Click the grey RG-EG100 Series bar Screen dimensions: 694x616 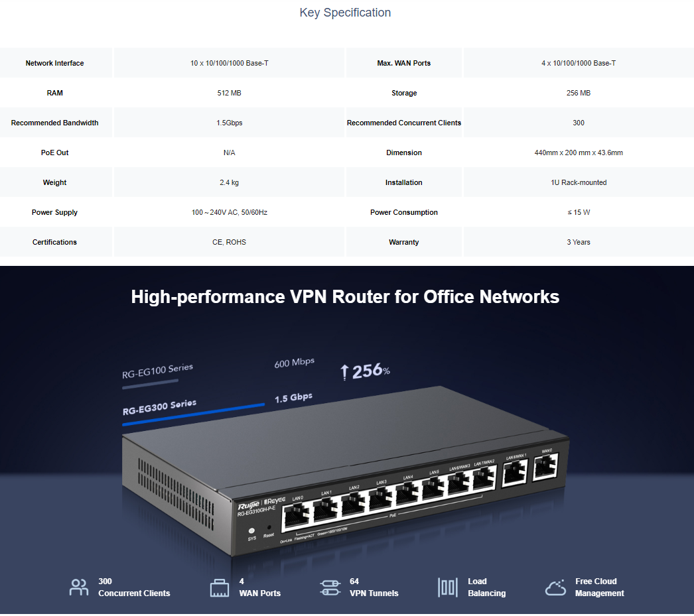151,385
